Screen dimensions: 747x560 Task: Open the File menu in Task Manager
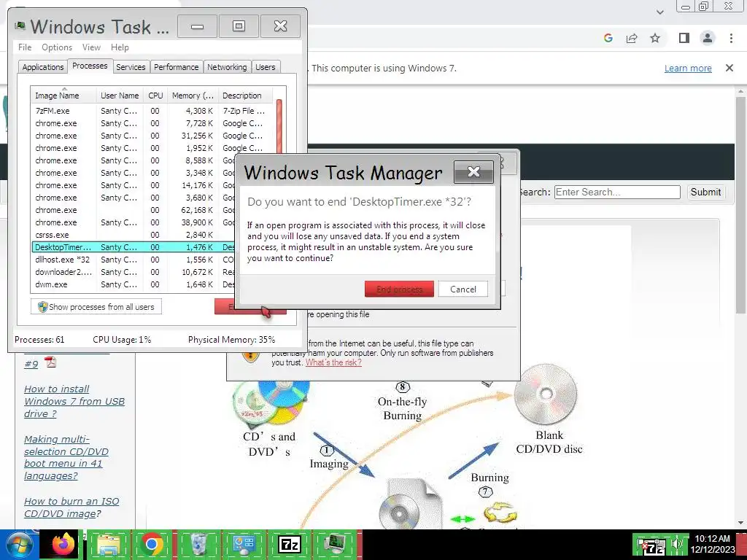(x=25, y=47)
